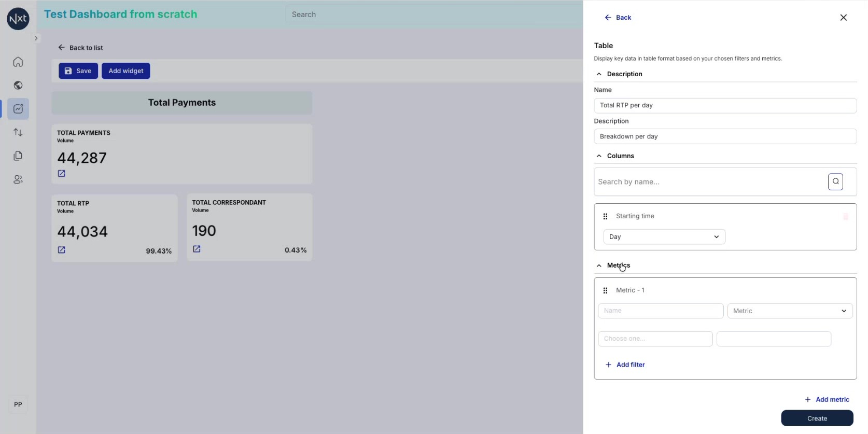Image resolution: width=868 pixels, height=434 pixels.
Task: Click the 44,287 total payments value
Action: point(82,158)
